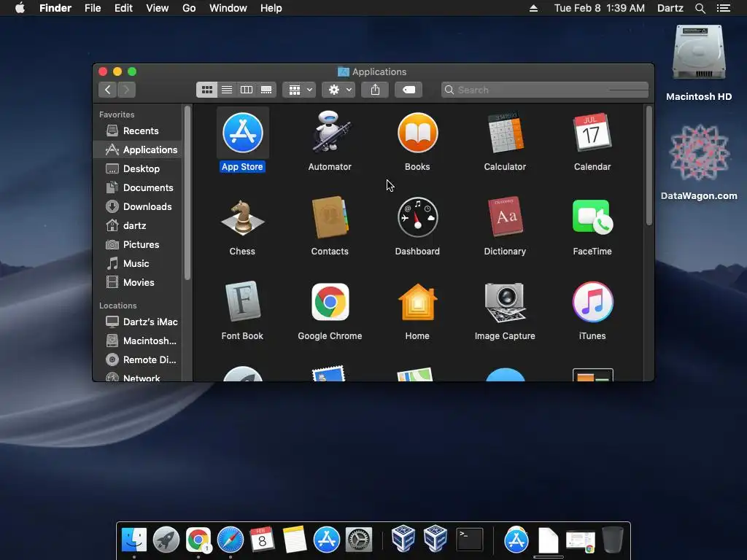747x560 pixels.
Task: Switch Finder to icon view
Action: coord(206,90)
